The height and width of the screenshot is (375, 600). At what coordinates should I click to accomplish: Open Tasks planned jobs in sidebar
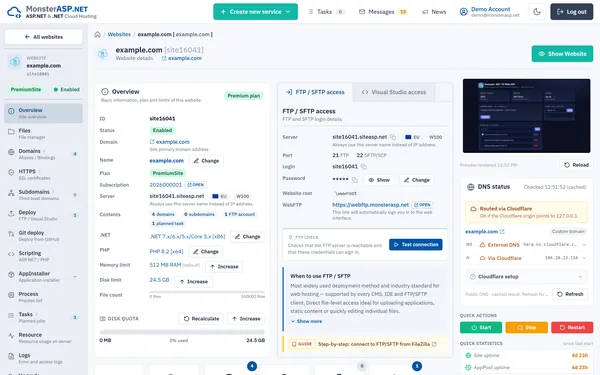click(x=43, y=317)
